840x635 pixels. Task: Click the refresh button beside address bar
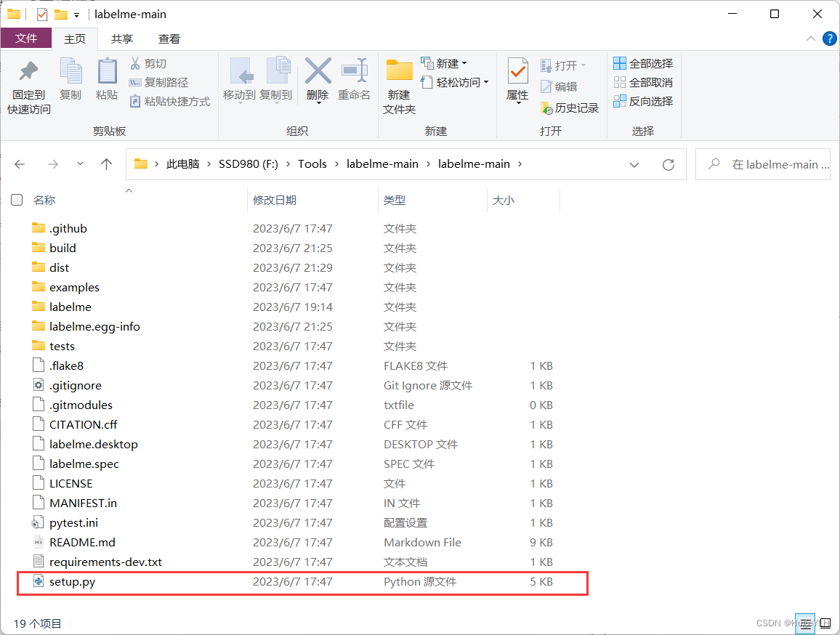pyautogui.click(x=668, y=164)
